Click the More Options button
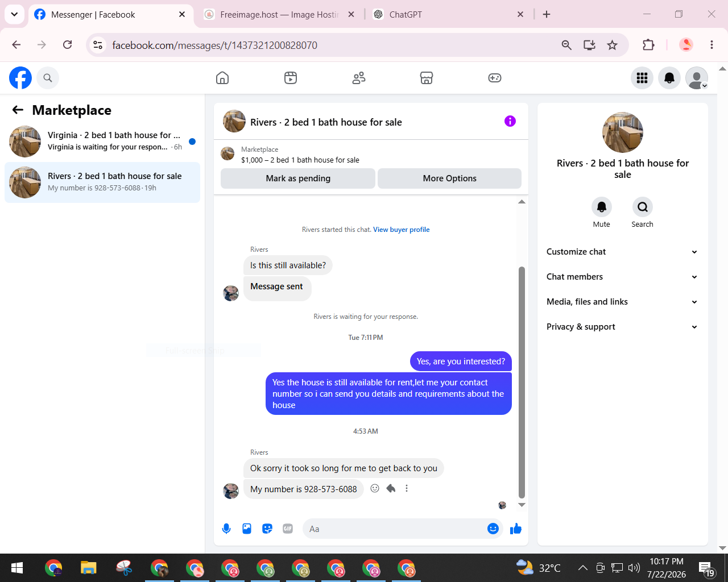 pos(450,178)
